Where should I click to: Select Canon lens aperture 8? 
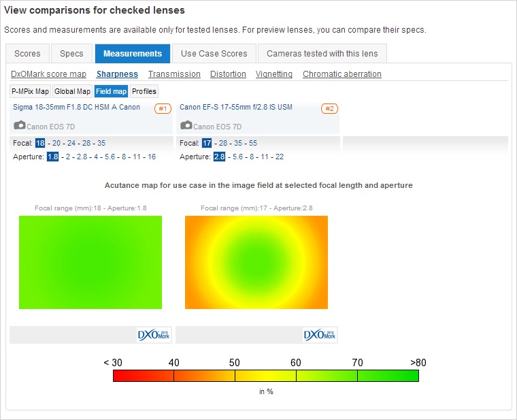(x=252, y=157)
